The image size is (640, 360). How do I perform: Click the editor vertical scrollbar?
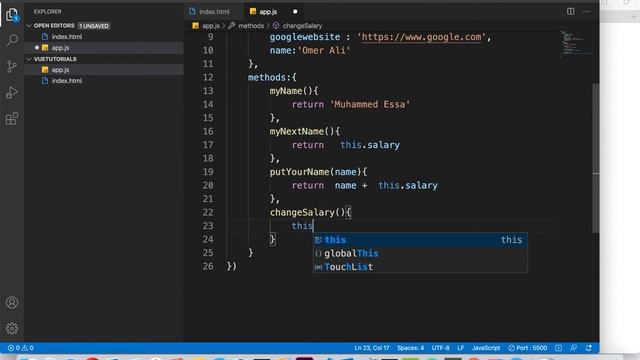596,158
